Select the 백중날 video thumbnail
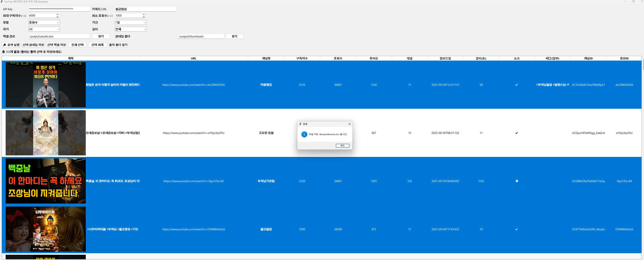Screen dimensions: 644x260 (46, 181)
